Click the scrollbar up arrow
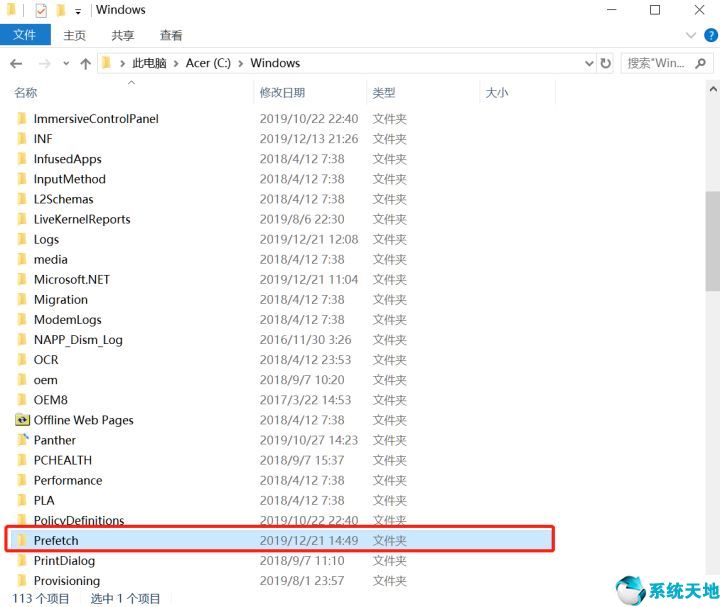Screen dimensions: 720x607 (713, 89)
